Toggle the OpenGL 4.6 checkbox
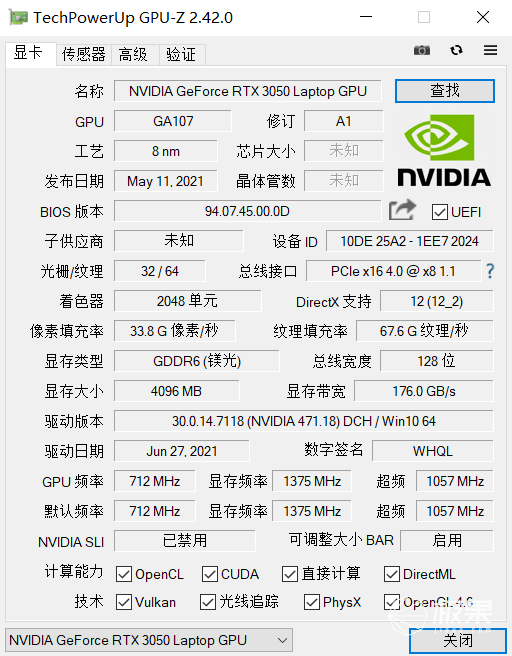Image resolution: width=512 pixels, height=656 pixels. 392,602
